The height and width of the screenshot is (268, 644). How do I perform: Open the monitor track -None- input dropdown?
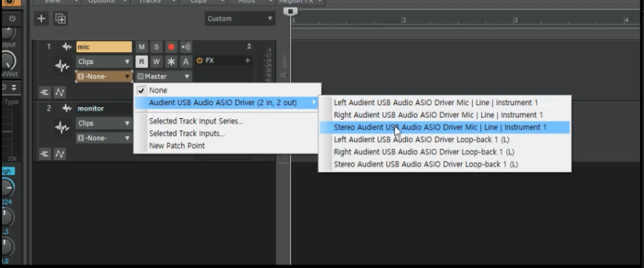(x=104, y=138)
